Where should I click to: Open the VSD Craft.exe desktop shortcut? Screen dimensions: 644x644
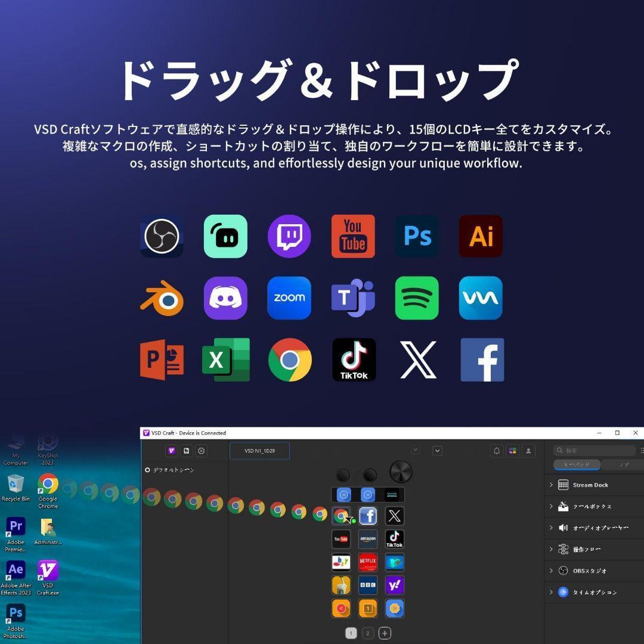(x=48, y=577)
